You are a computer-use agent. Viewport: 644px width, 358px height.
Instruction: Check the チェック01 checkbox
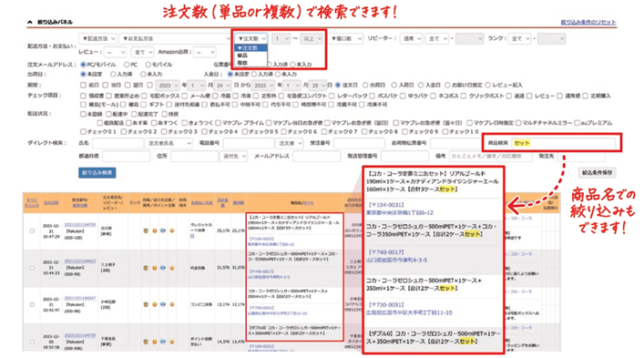pyautogui.click(x=84, y=132)
